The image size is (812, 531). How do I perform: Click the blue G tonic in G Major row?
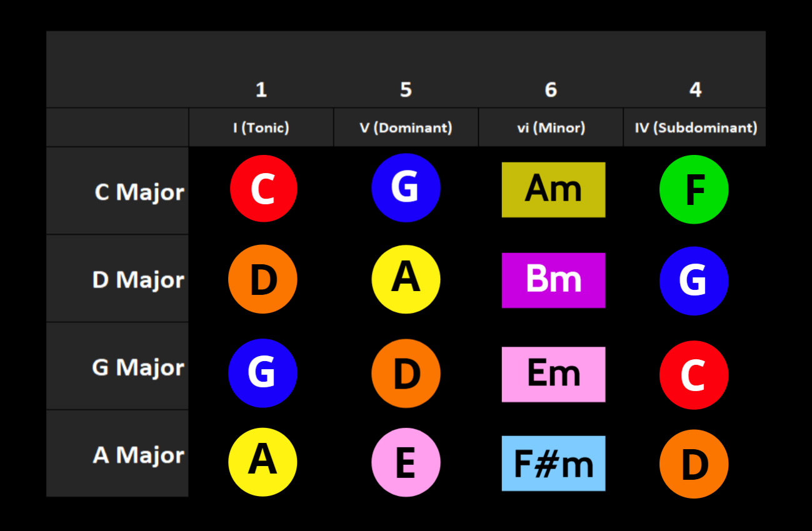click(x=263, y=373)
